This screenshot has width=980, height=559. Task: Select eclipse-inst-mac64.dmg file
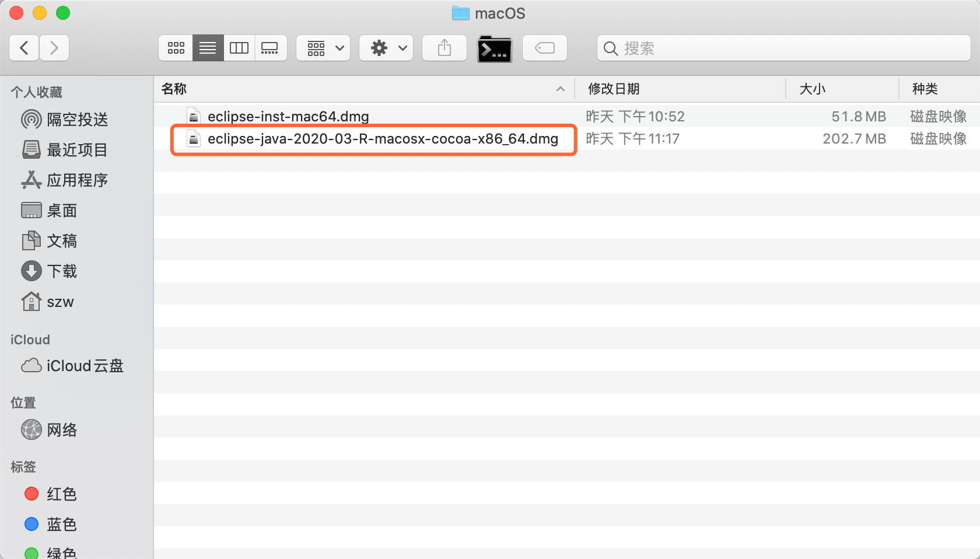(288, 116)
